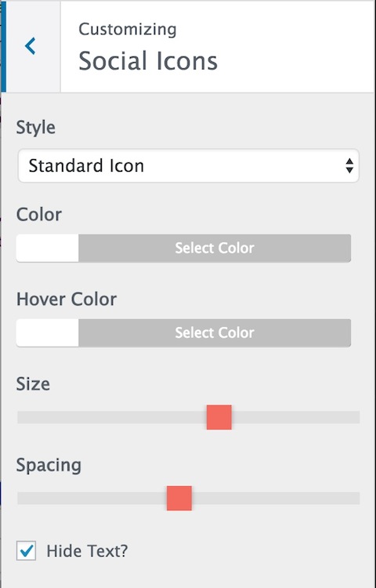Click Select Color button under Hover Color
The width and height of the screenshot is (376, 588).
[215, 332]
